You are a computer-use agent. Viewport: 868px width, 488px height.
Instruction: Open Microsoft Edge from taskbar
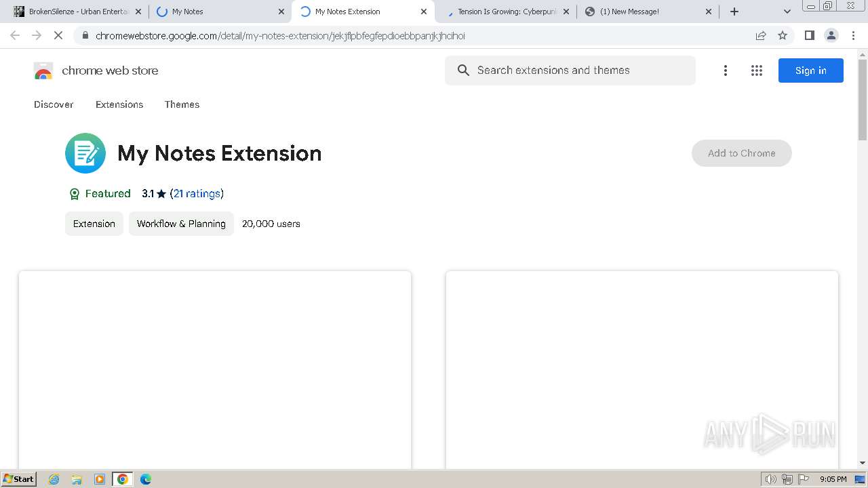coord(146,479)
